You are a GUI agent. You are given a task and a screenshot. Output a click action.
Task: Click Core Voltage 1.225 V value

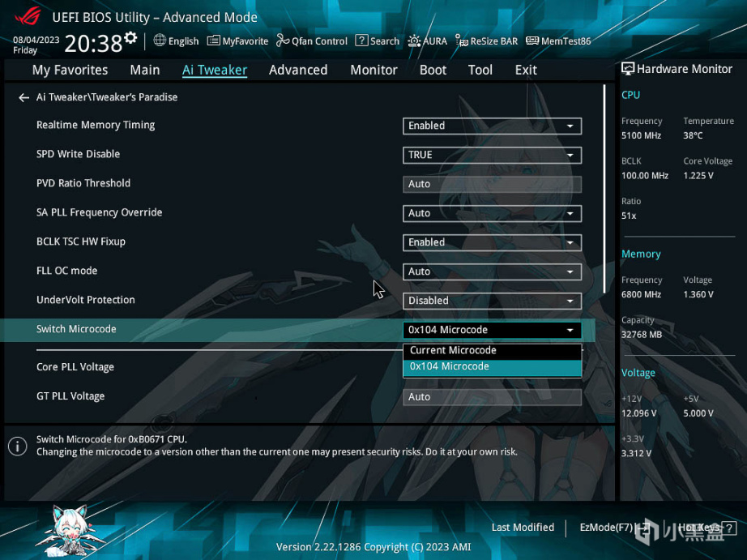pos(698,176)
